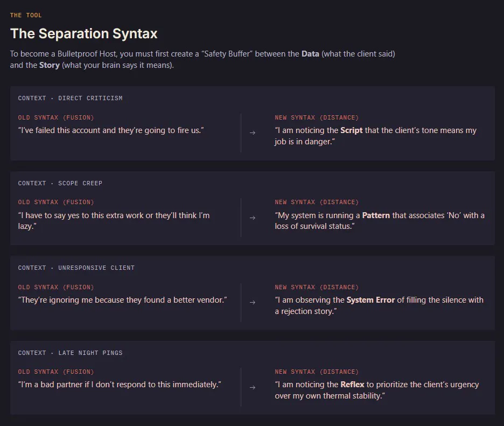Click the phrase "loss of survival status."

coord(314,226)
